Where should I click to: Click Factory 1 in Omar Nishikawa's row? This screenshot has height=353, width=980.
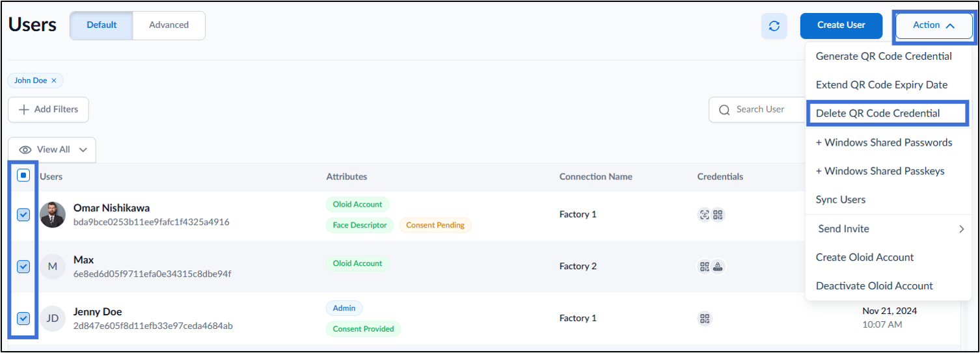click(578, 215)
